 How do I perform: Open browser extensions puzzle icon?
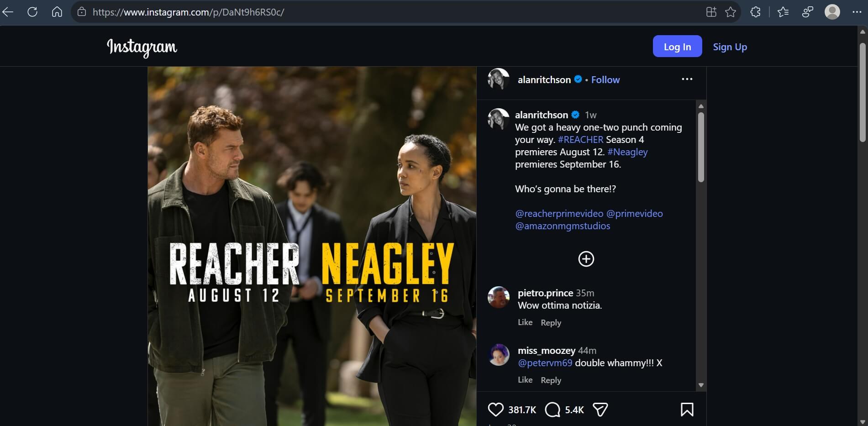coord(755,12)
